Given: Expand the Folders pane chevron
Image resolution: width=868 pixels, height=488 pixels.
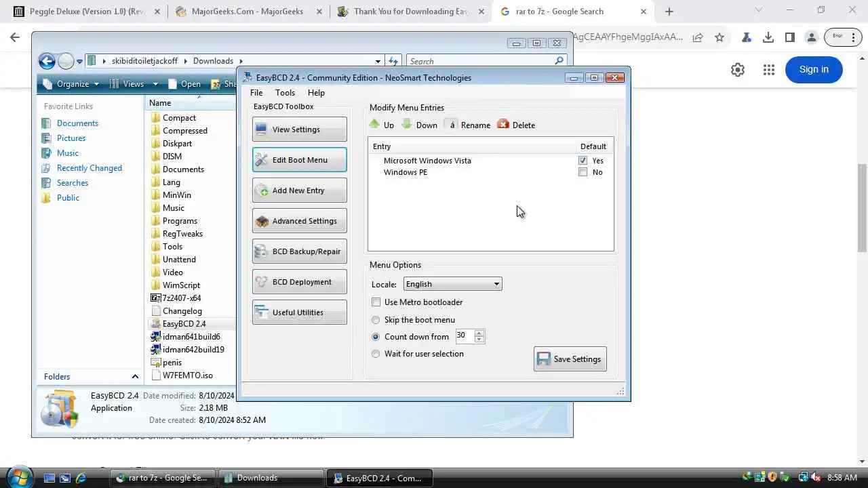Looking at the screenshot, I should coord(135,377).
